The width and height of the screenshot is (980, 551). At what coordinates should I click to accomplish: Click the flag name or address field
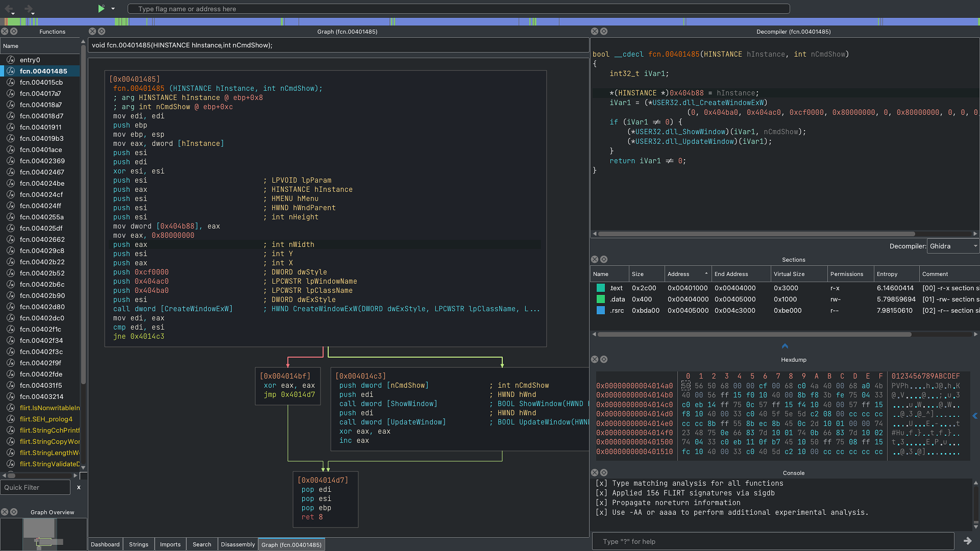click(458, 9)
